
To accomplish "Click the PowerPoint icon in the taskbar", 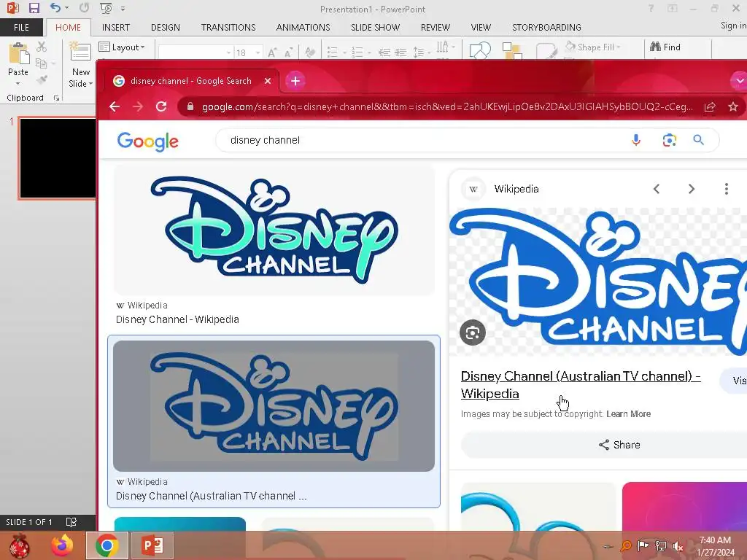I will pyautogui.click(x=152, y=545).
